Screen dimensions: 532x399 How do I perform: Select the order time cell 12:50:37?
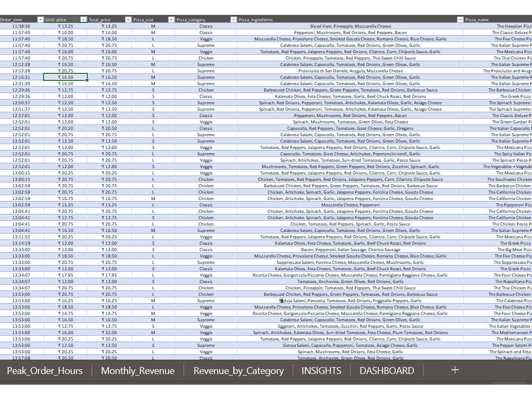click(21, 103)
